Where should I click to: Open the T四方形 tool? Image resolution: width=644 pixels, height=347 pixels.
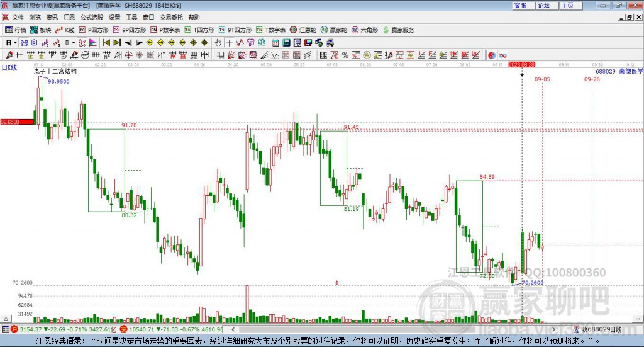(x=199, y=30)
